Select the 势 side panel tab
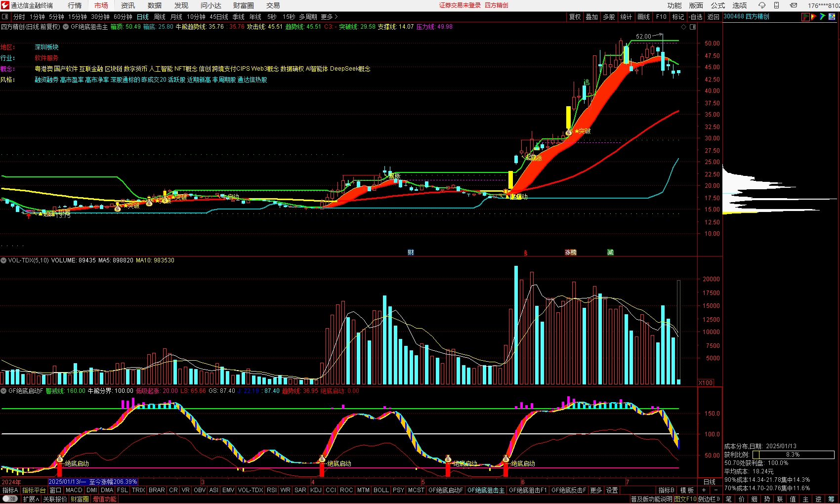840x504 pixels. pos(767,499)
